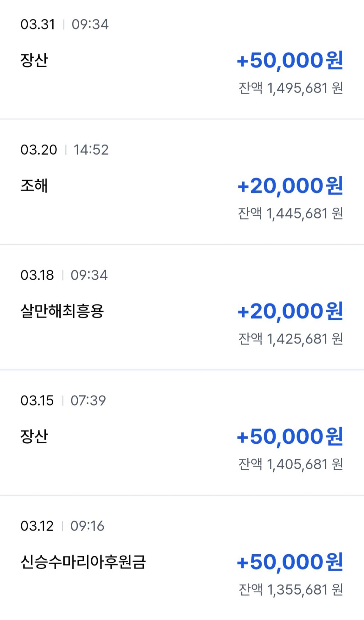Tap the 03.20 date label
The width and height of the screenshot is (364, 620).
39,150
